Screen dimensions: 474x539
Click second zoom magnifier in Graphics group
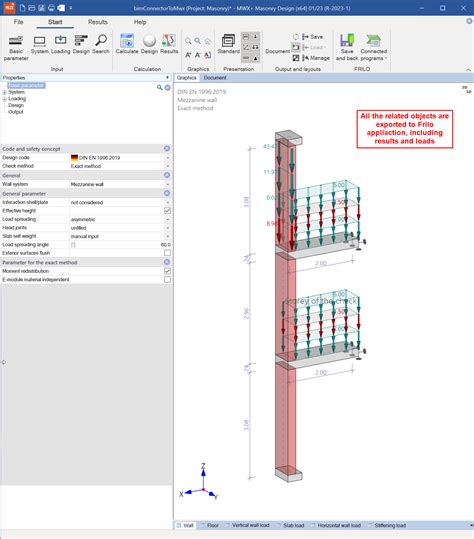click(198, 41)
